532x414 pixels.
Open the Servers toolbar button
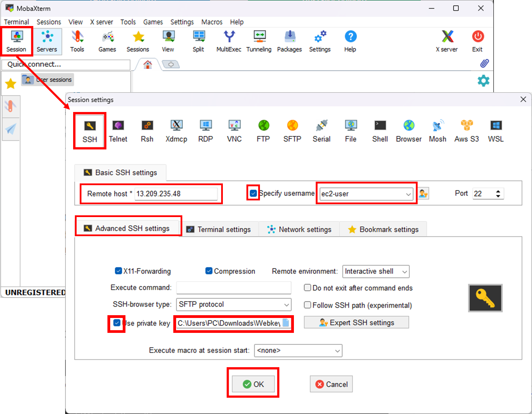[47, 41]
